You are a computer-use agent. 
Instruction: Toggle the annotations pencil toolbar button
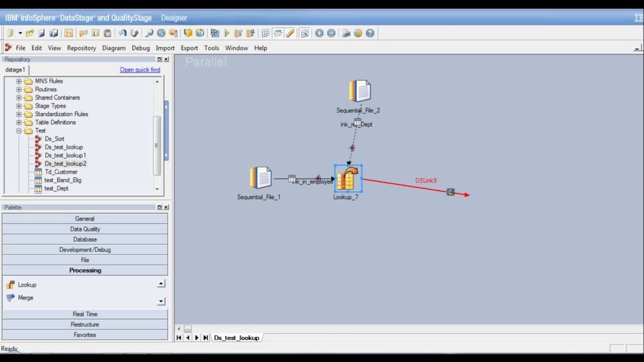click(x=290, y=33)
